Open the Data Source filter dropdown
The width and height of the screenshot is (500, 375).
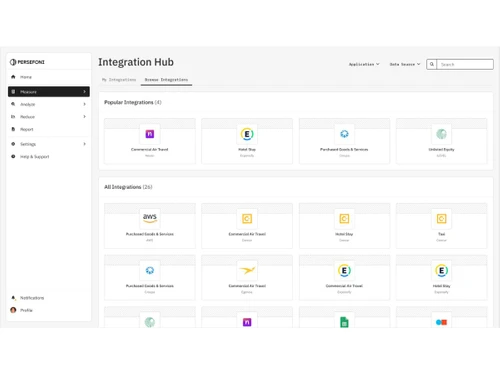(405, 64)
